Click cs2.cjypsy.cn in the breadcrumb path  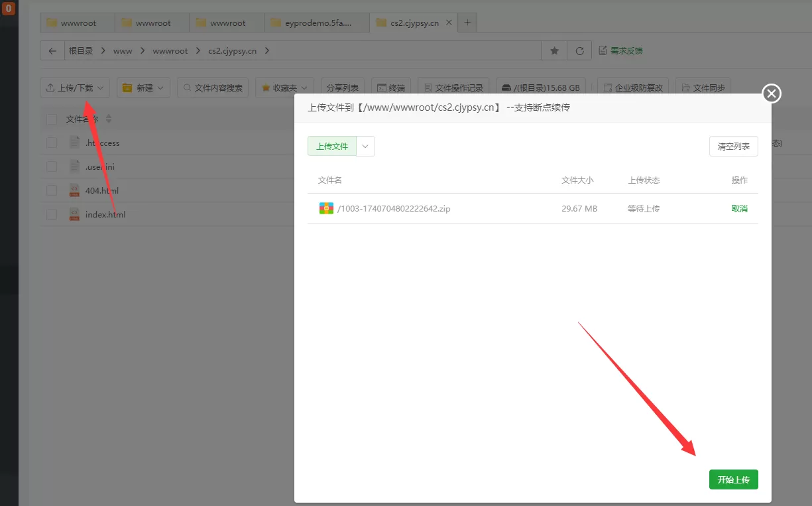coord(232,51)
